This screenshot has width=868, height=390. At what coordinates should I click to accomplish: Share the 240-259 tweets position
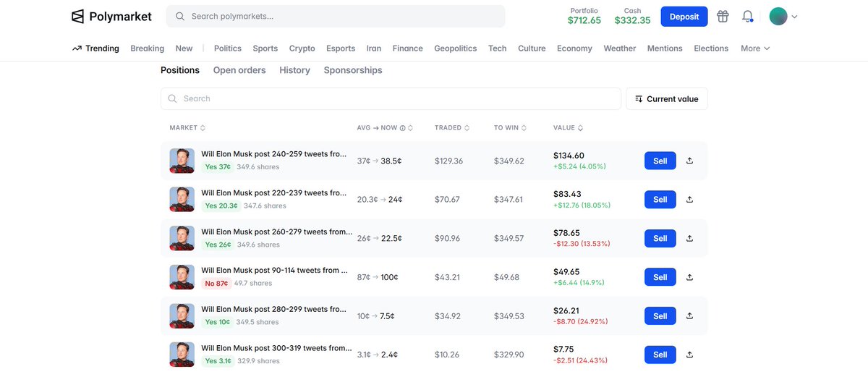click(689, 161)
